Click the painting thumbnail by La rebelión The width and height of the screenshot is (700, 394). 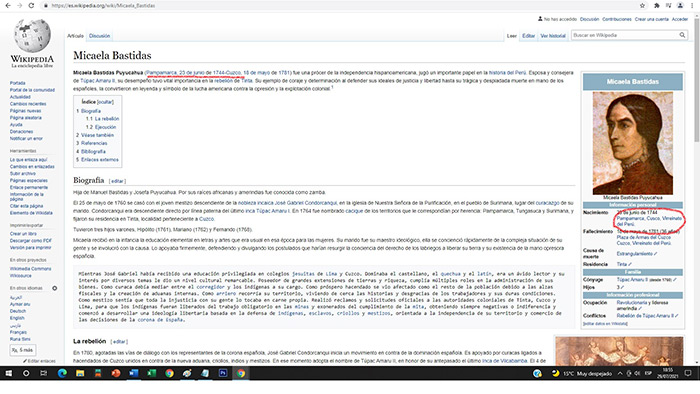[x=619, y=351]
